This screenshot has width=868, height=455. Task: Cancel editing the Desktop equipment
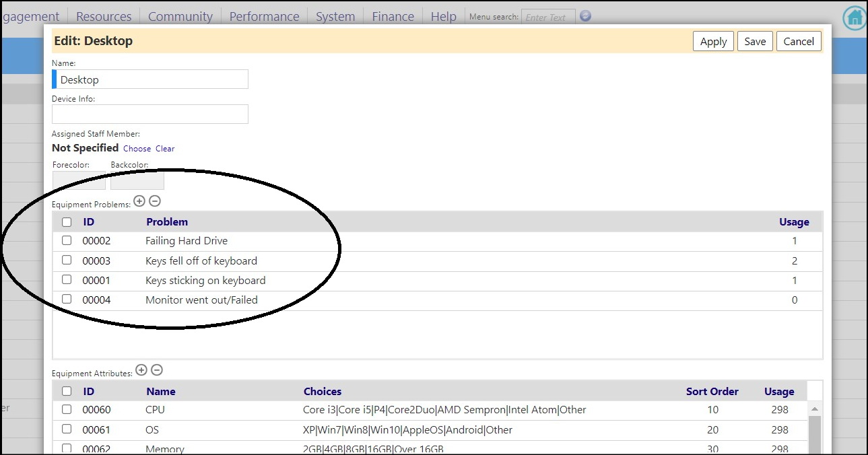tap(799, 41)
